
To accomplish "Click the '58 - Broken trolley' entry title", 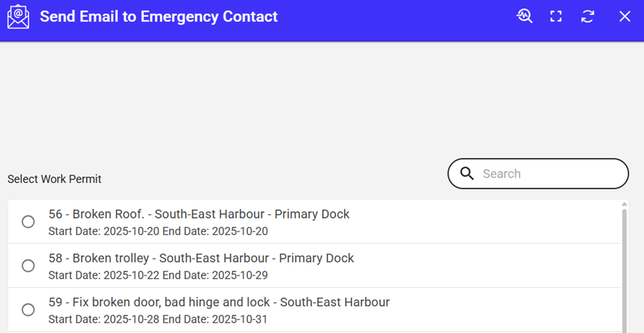I will click(201, 258).
